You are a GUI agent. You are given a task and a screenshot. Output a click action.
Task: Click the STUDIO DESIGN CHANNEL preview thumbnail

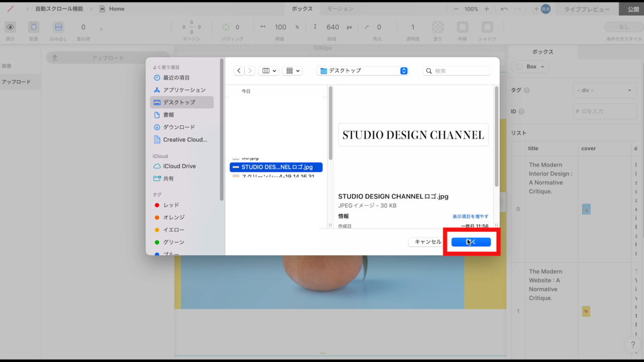(413, 135)
